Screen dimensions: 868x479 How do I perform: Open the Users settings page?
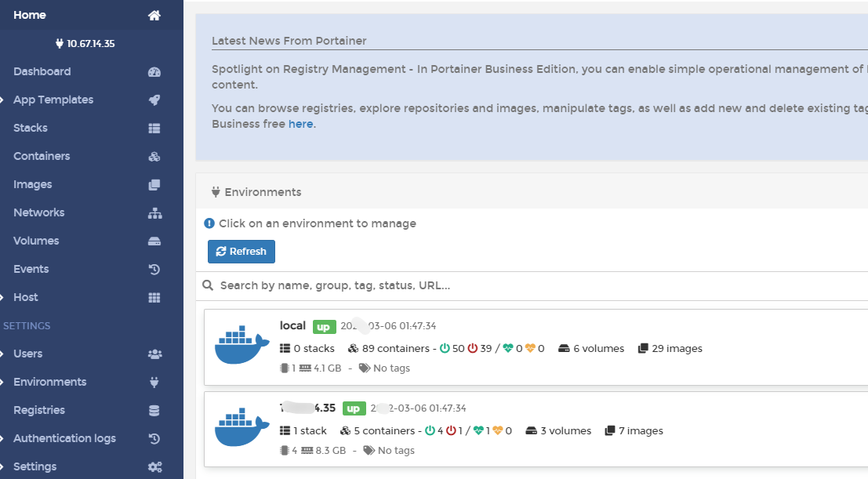click(28, 354)
